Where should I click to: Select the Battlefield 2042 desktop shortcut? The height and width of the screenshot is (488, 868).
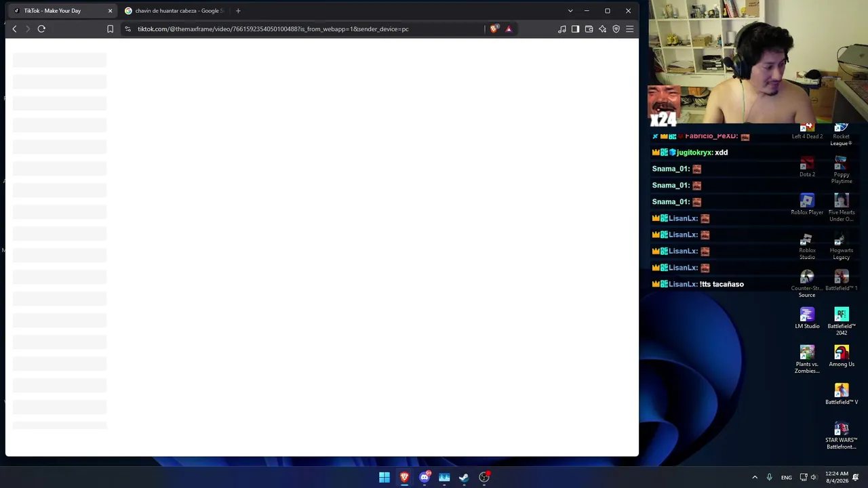click(x=842, y=322)
